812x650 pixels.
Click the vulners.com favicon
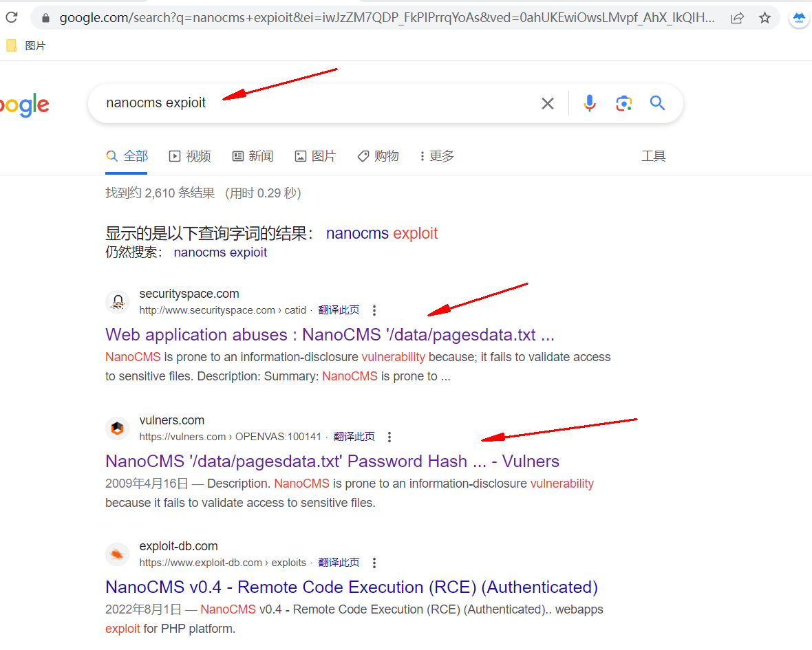(x=118, y=428)
